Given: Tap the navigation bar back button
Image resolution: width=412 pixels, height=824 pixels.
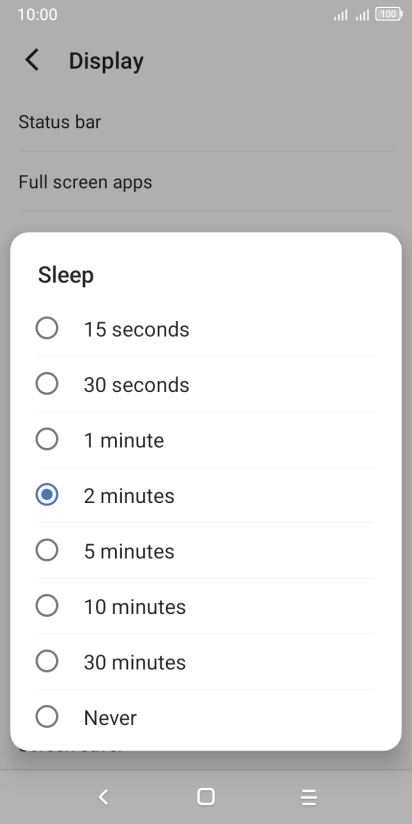Looking at the screenshot, I should (x=103, y=797).
